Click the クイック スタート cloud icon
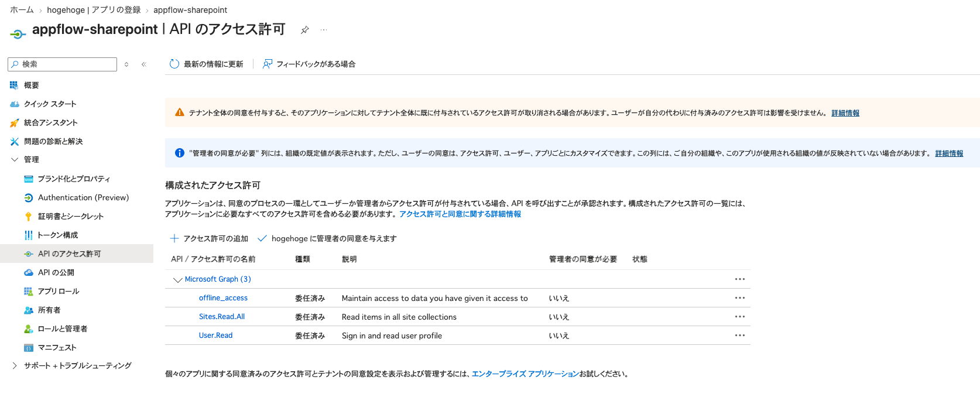 15,104
